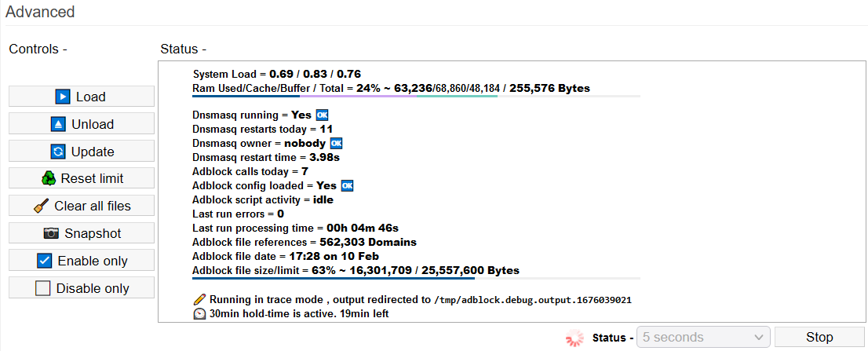868x351 pixels.
Task: Click the pencil icon by trace mode
Action: (x=200, y=299)
